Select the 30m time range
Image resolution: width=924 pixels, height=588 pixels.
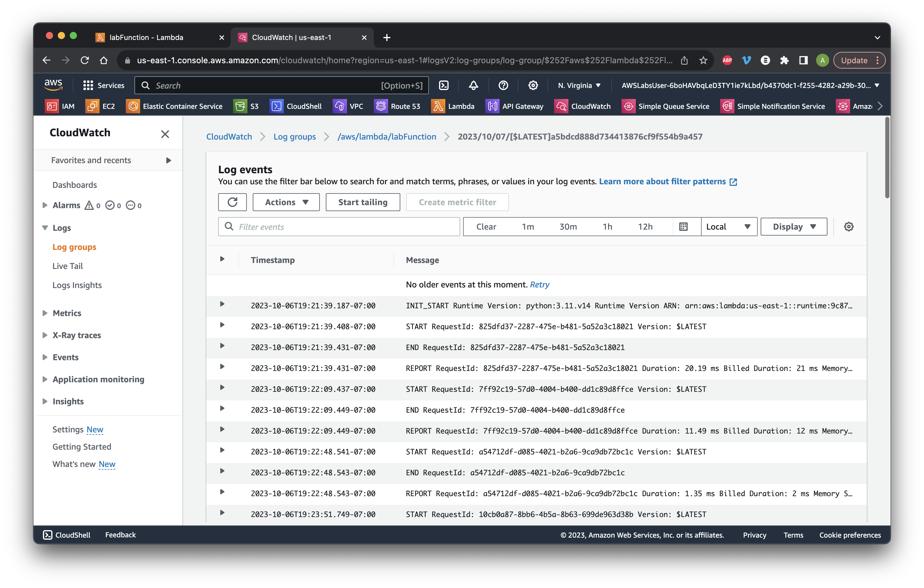tap(568, 227)
